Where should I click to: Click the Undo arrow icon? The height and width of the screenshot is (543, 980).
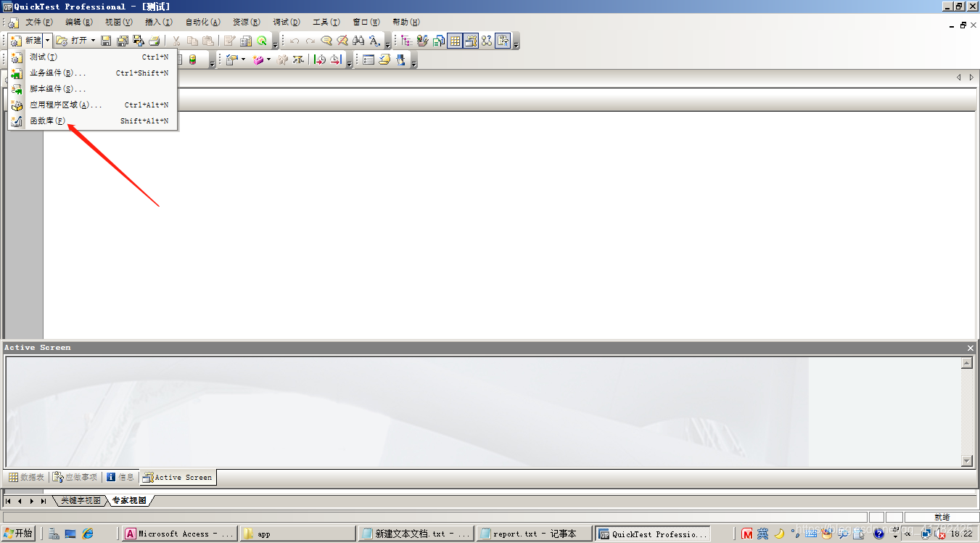(x=295, y=41)
